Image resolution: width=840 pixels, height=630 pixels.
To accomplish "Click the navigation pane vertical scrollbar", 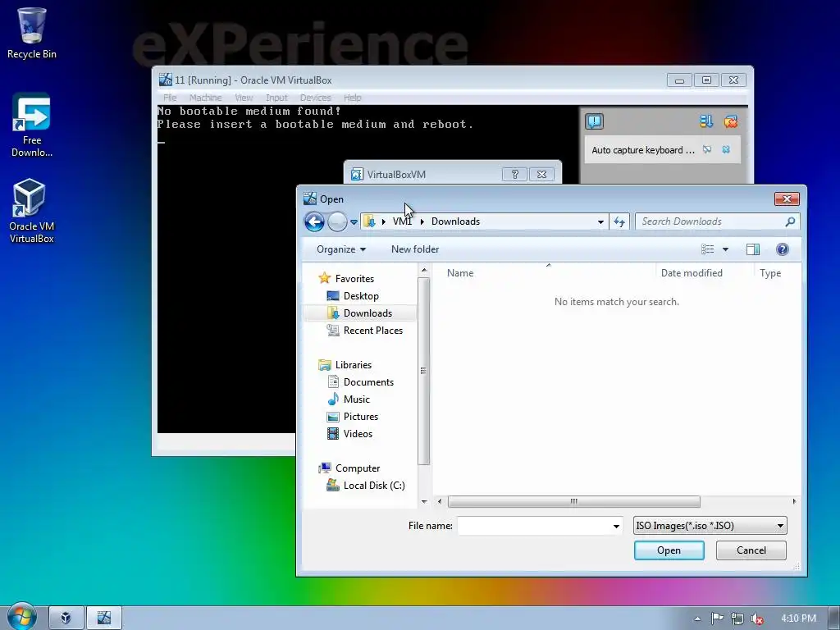I will coord(424,371).
